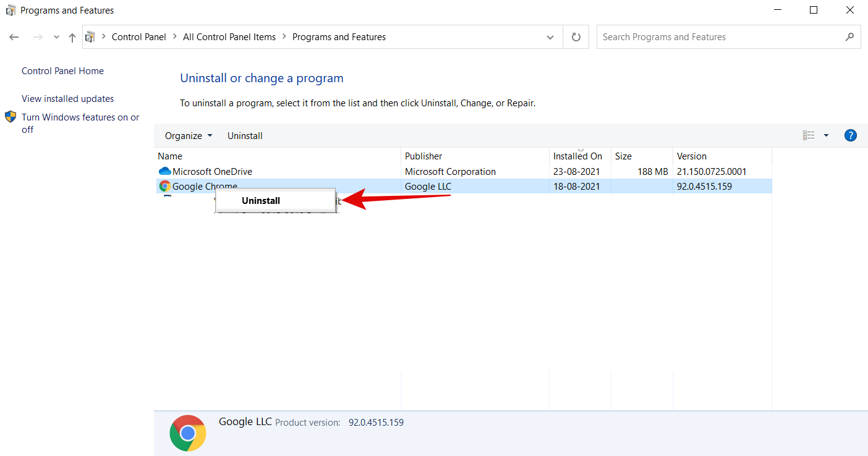Click the window title bar app icon
This screenshot has width=868, height=456.
coord(11,10)
